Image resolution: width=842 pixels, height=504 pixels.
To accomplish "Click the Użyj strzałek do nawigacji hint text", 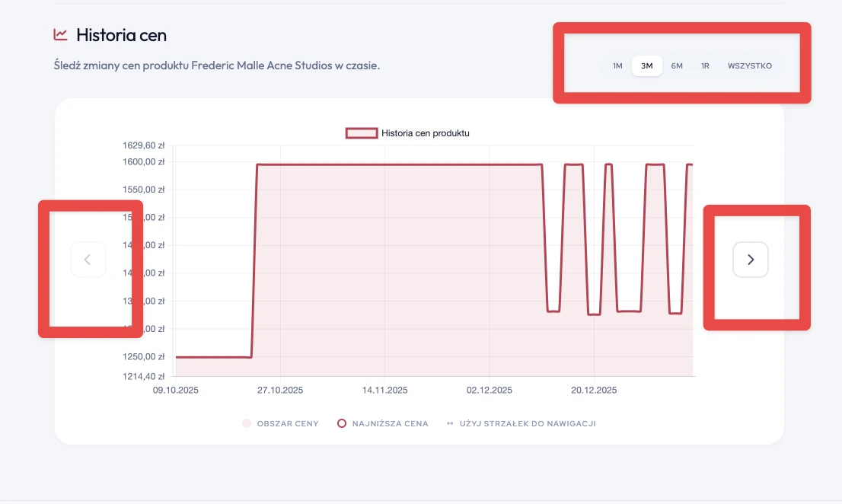I will pyautogui.click(x=528, y=423).
